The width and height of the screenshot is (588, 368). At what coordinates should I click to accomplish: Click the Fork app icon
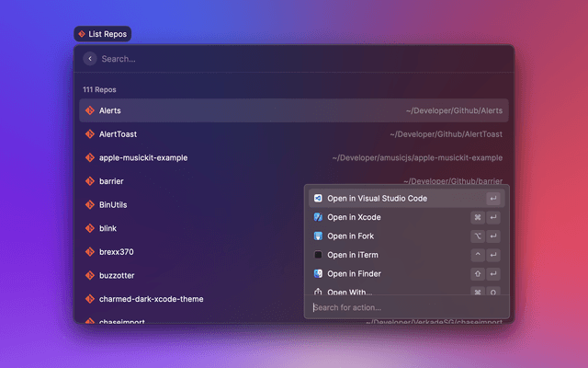[318, 236]
